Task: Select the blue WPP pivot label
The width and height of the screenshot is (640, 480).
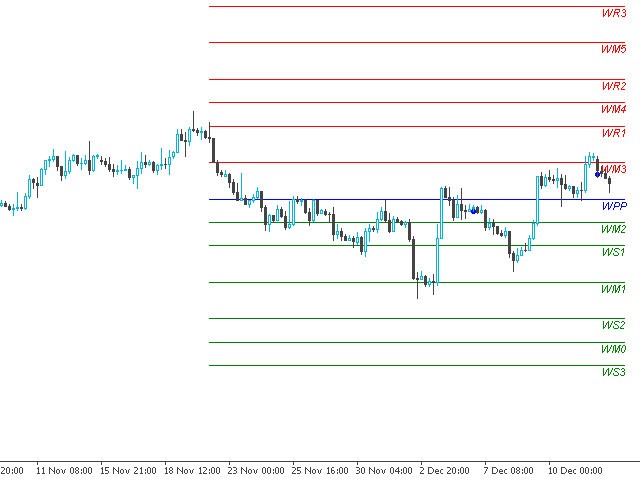Action: [614, 206]
